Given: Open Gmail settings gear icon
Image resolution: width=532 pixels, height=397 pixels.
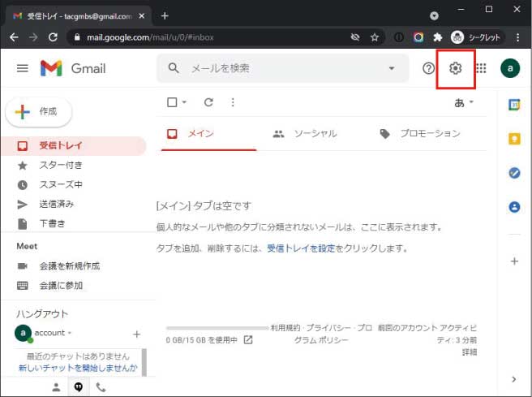Looking at the screenshot, I should 455,68.
